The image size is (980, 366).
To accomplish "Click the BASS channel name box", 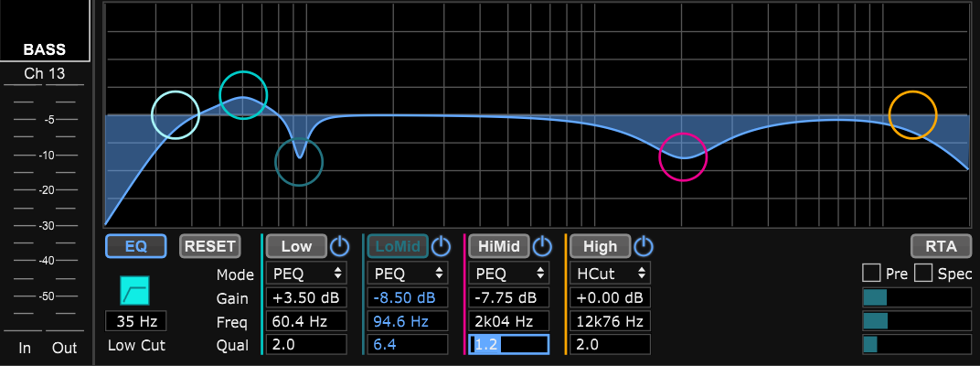I will click(x=45, y=31).
